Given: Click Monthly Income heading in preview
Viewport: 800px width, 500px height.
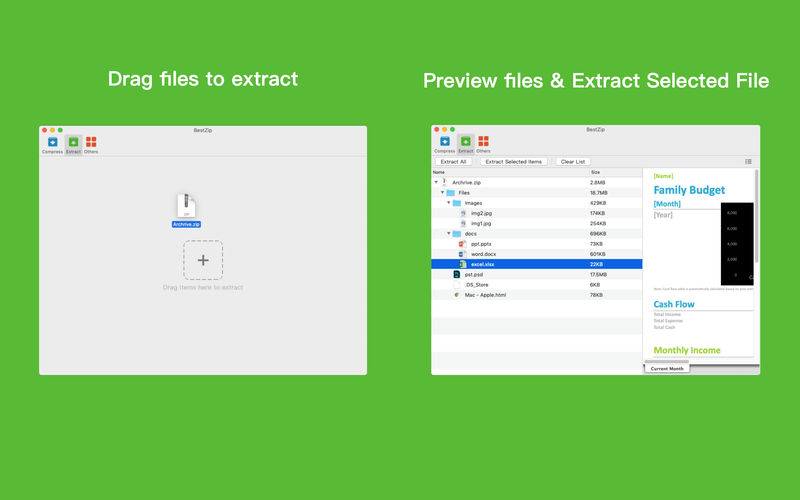Looking at the screenshot, I should pos(687,350).
